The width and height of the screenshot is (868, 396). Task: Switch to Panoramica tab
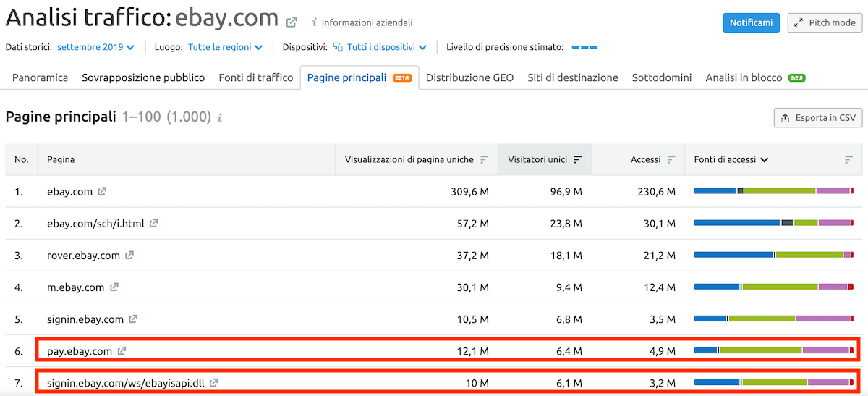[41, 77]
